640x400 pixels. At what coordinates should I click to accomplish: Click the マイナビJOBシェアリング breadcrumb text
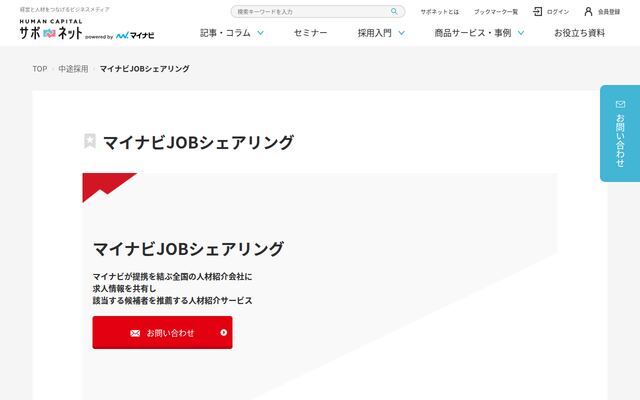tap(144, 69)
